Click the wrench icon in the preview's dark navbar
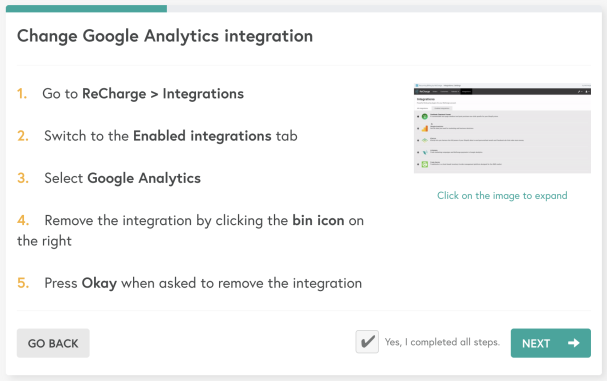The width and height of the screenshot is (607, 381). (579, 92)
